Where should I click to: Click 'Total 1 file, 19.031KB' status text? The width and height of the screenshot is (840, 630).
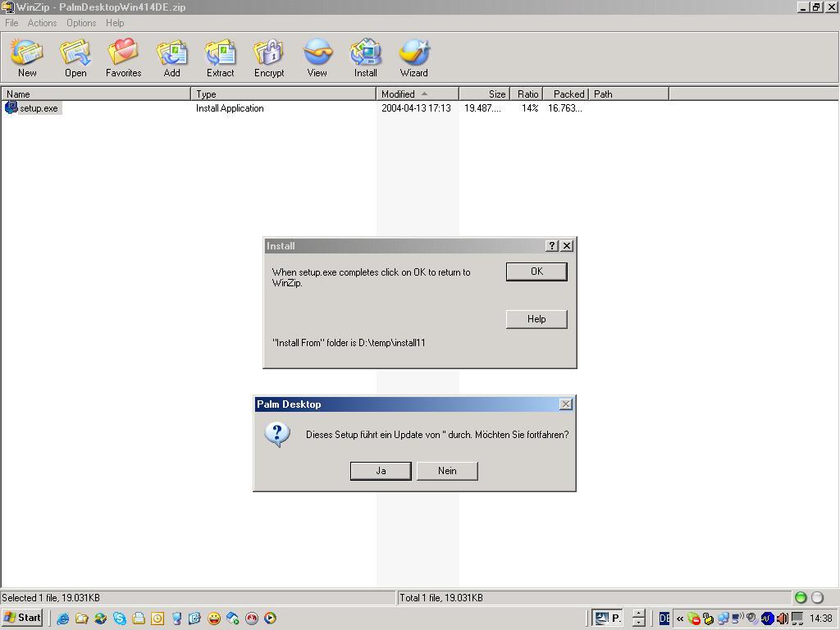tap(441, 598)
